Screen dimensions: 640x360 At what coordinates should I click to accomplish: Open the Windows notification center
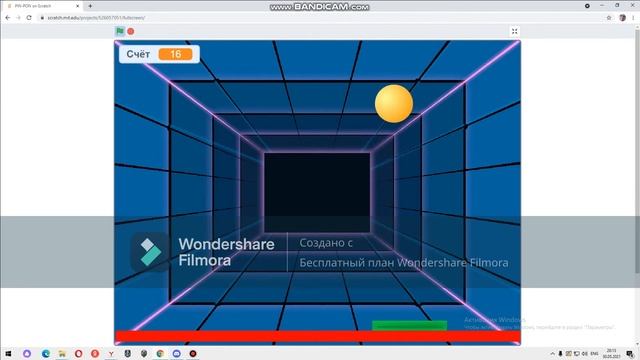pos(630,353)
